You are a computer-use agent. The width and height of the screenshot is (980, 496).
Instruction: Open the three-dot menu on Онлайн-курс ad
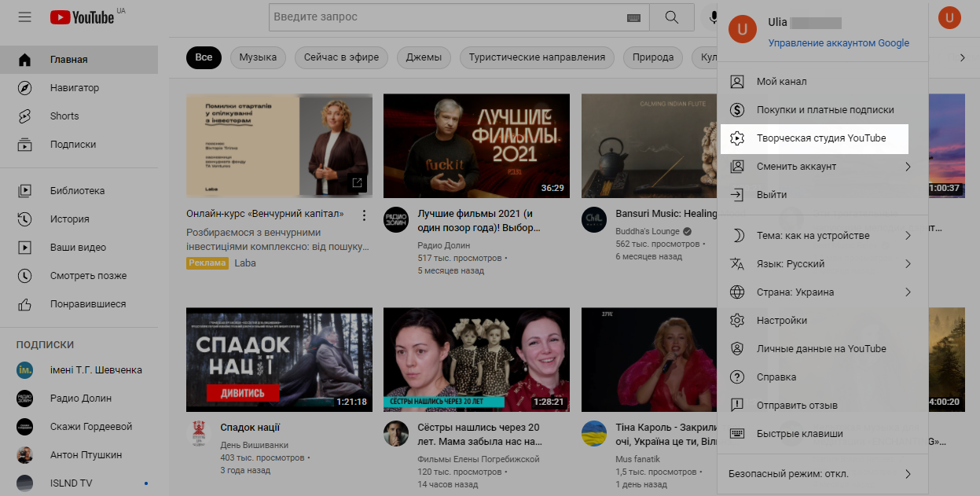(x=364, y=215)
